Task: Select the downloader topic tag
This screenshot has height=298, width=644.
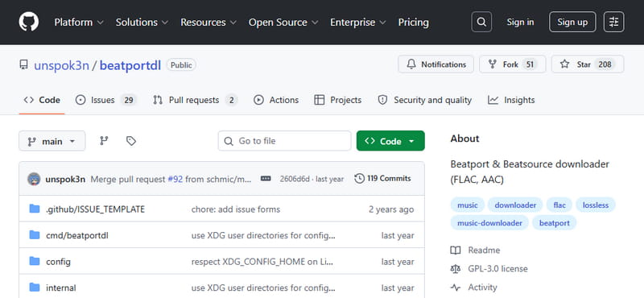Action: click(x=515, y=205)
